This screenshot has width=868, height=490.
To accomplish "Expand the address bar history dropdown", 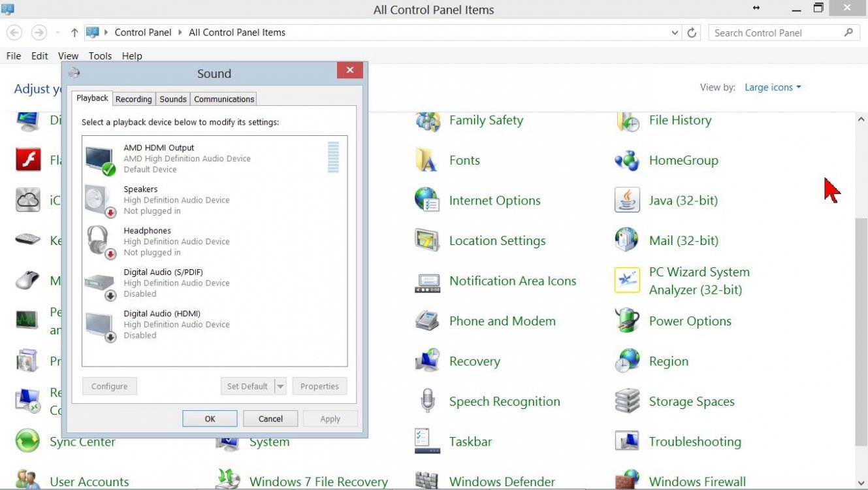I will (x=675, y=32).
